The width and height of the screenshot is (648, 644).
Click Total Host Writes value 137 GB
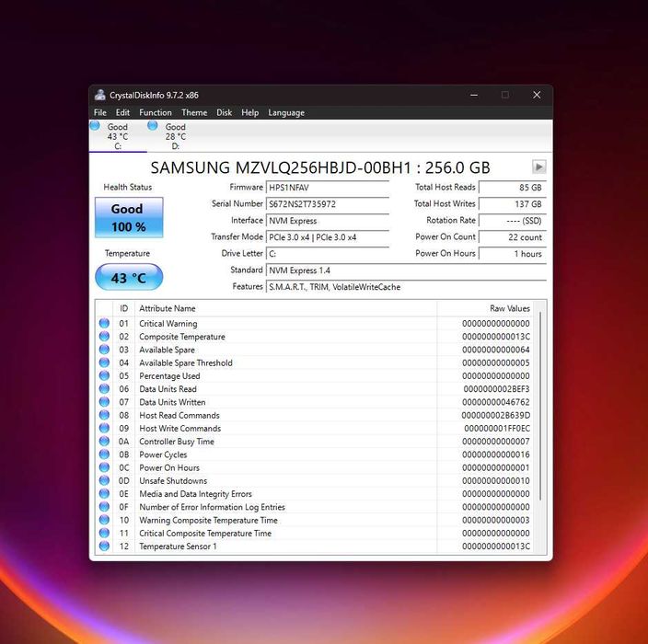coord(513,204)
